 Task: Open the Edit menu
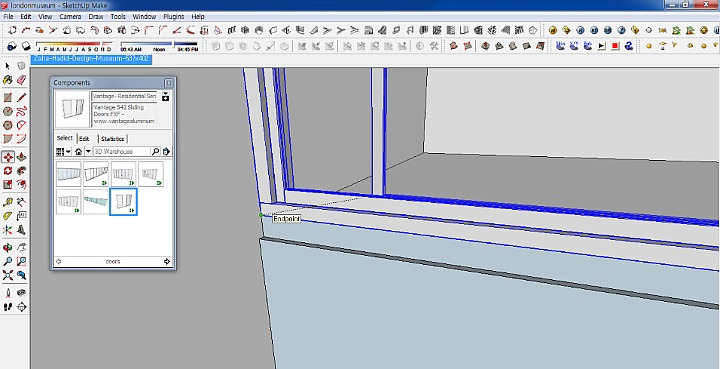(x=26, y=17)
